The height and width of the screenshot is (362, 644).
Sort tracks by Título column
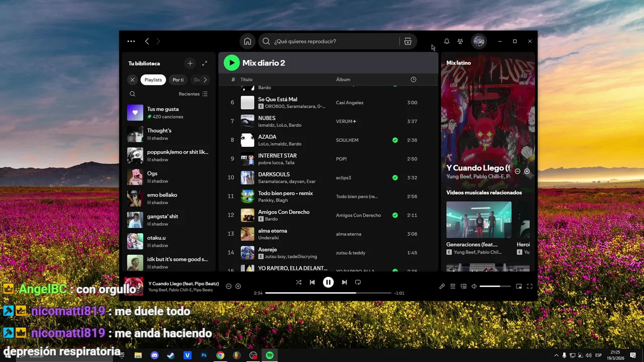pos(247,79)
